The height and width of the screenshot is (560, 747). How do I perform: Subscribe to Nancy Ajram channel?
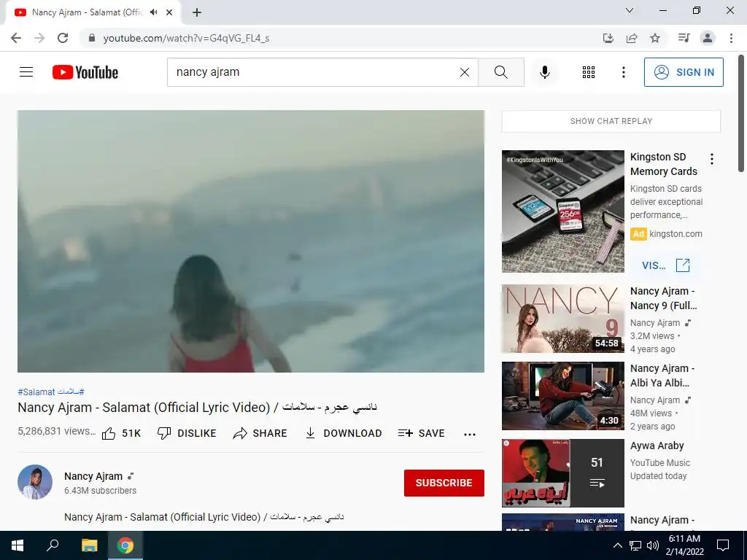pyautogui.click(x=444, y=483)
